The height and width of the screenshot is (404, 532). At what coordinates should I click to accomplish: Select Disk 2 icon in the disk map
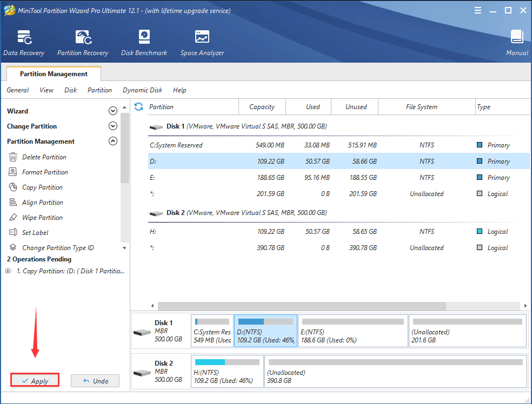tap(142, 373)
